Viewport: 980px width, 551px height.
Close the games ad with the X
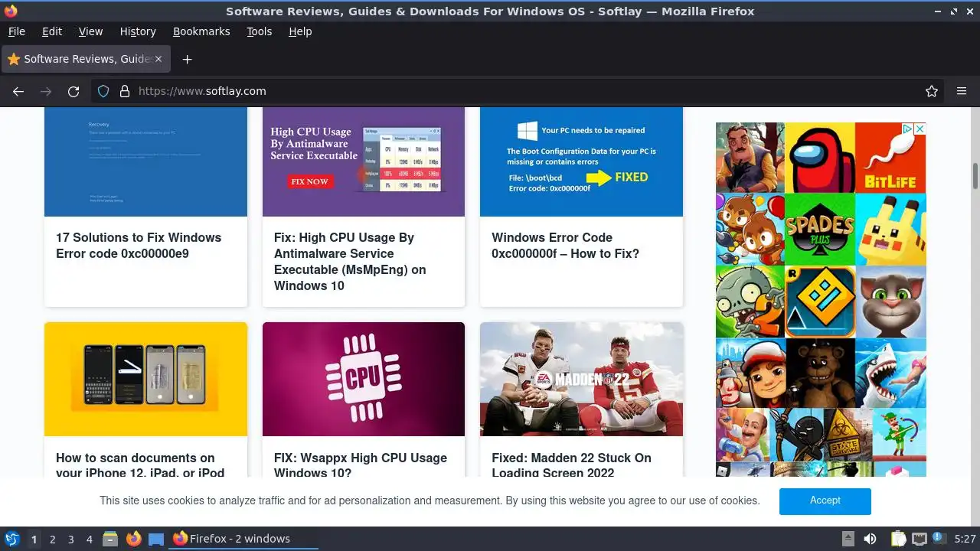pyautogui.click(x=920, y=129)
